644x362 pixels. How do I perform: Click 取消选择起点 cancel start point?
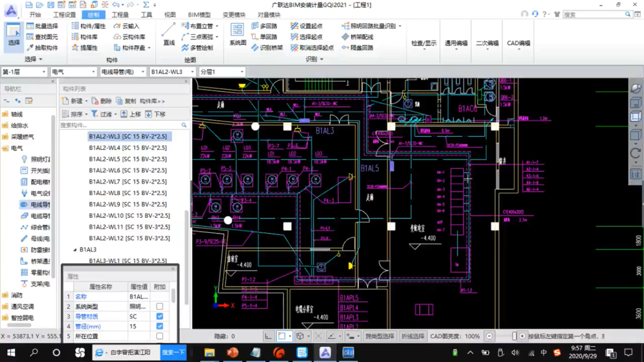312,48
